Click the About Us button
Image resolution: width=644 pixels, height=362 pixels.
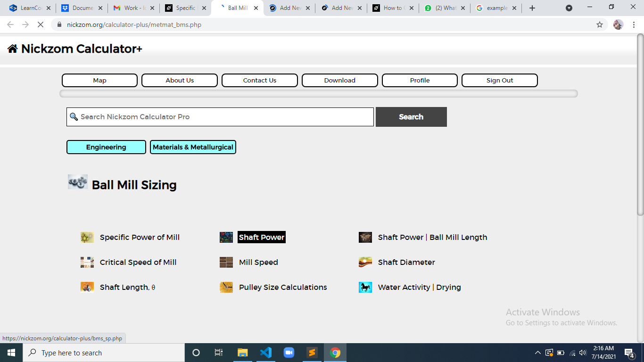click(180, 81)
